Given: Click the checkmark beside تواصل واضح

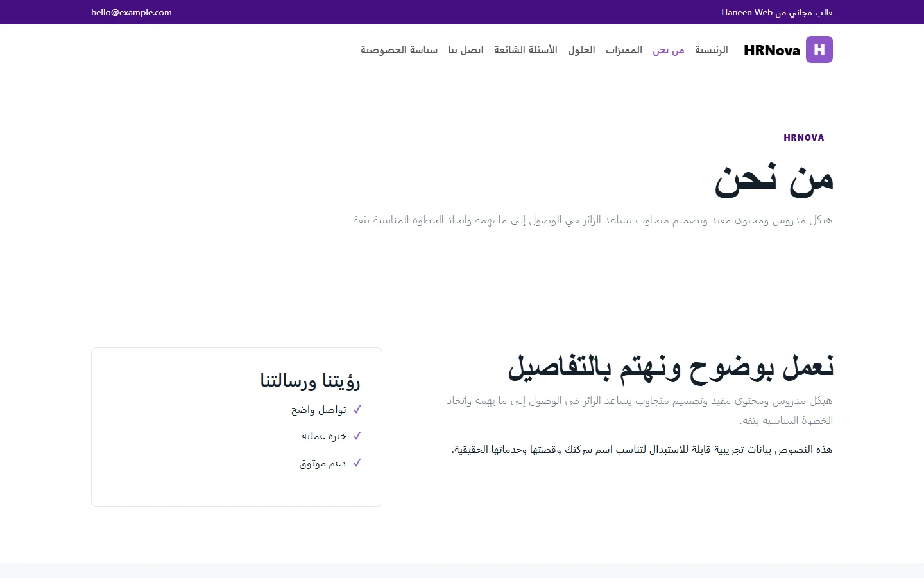Looking at the screenshot, I should coord(357,409).
